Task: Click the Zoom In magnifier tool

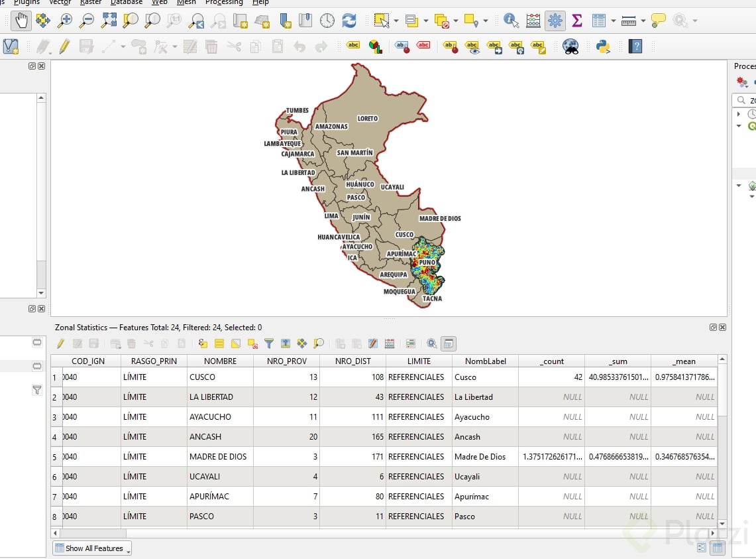Action: (65, 21)
